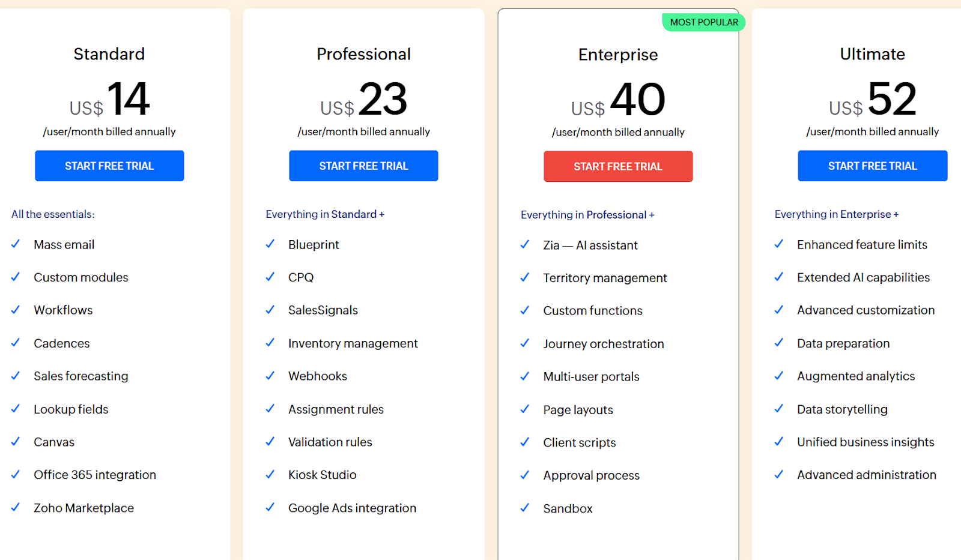
Task: Click the Ultimate plan heading
Action: (872, 54)
